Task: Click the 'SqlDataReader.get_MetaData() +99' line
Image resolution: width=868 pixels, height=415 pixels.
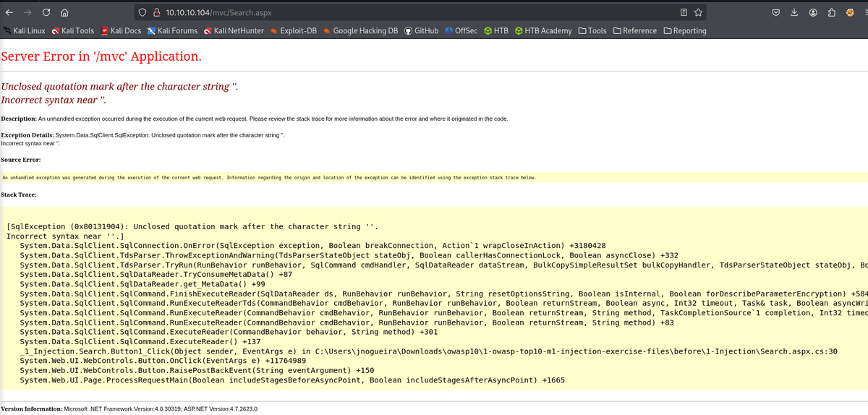Action: coord(142,283)
